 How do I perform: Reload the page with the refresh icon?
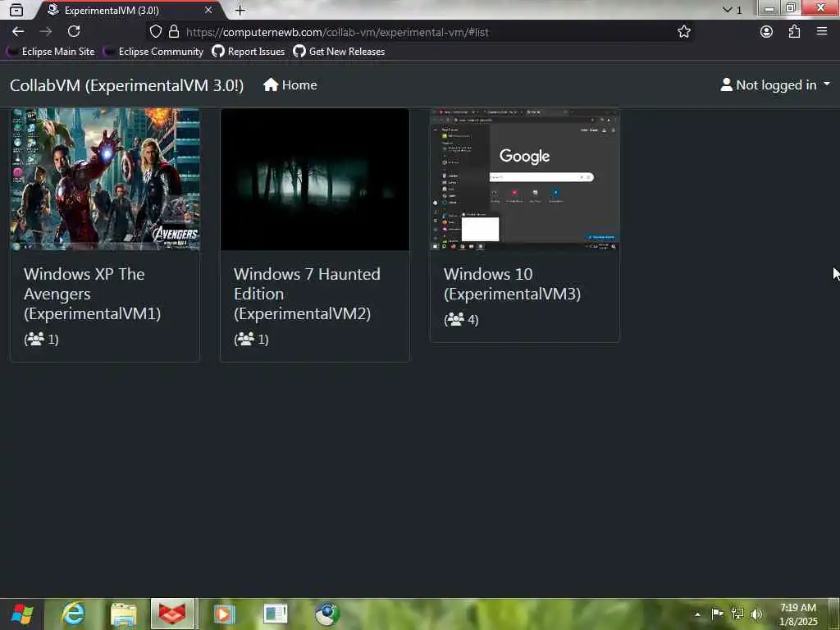[x=74, y=32]
